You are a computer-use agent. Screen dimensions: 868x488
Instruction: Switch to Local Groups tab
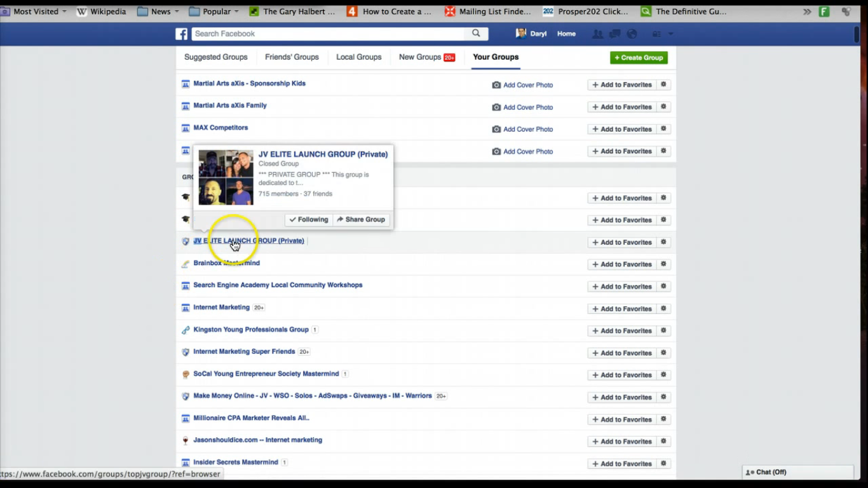[359, 57]
